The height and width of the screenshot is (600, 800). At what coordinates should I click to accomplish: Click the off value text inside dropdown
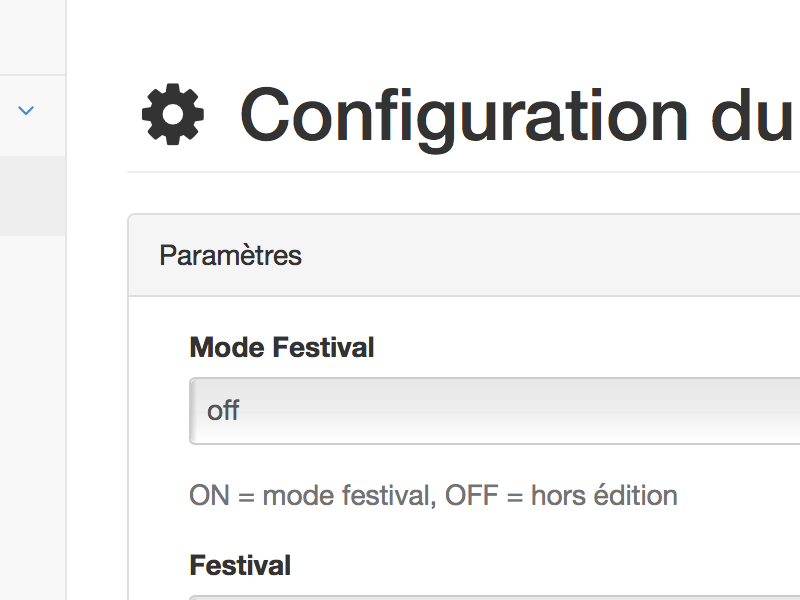tap(223, 411)
